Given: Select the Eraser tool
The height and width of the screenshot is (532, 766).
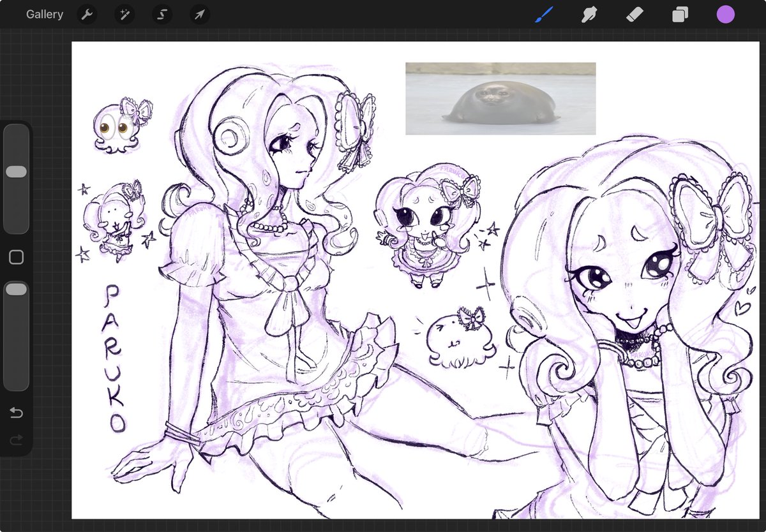Looking at the screenshot, I should coord(635,14).
